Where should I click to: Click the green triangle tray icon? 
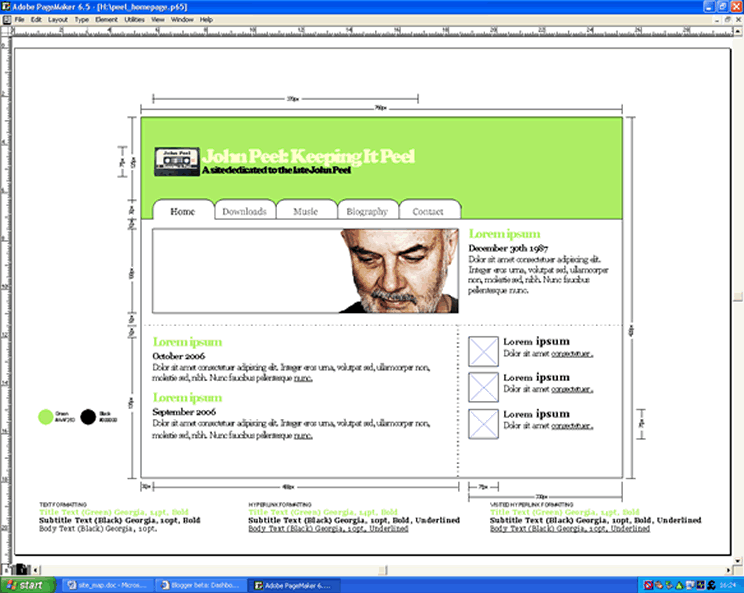click(679, 585)
